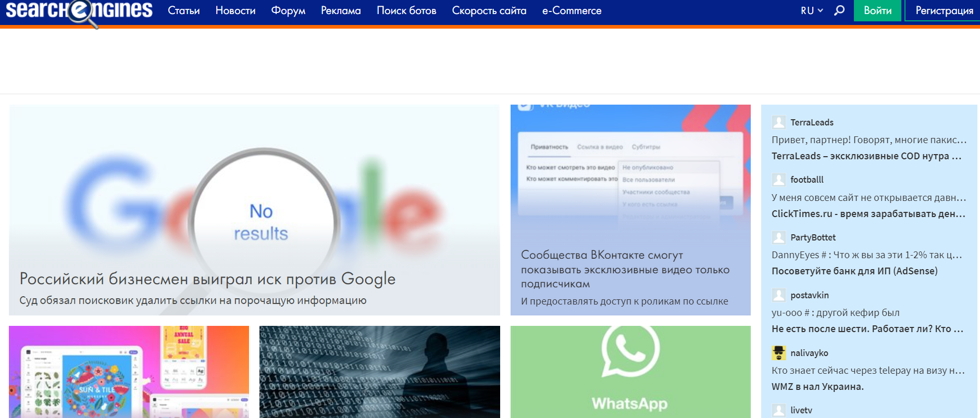The image size is (980, 418).
Task: Expand the RU language dropdown
Action: pos(812,10)
